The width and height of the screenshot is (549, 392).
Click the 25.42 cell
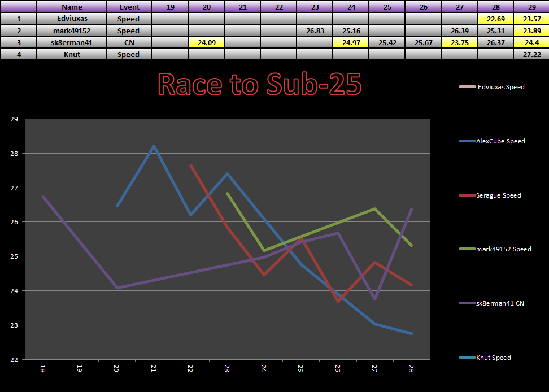click(387, 42)
